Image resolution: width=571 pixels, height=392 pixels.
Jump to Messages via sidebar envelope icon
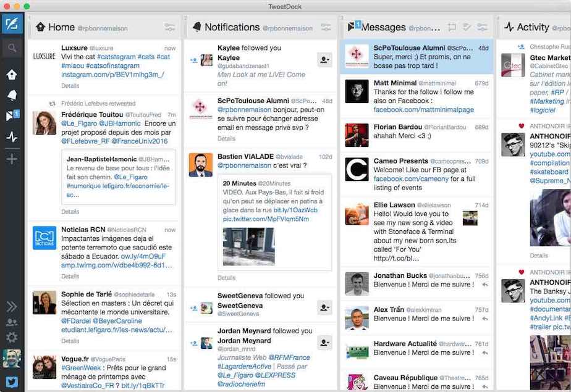[12, 115]
